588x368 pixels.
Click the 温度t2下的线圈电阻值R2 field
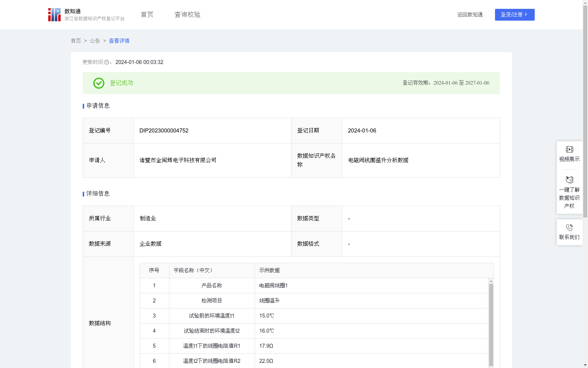pyautogui.click(x=212, y=361)
